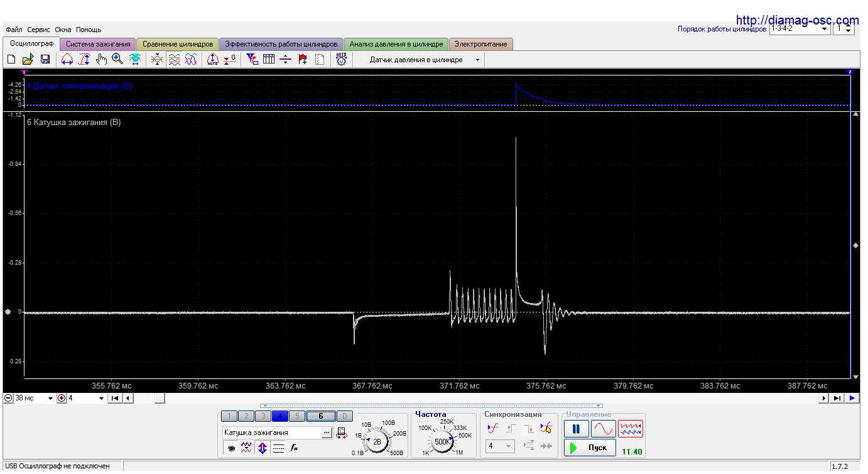Click the probe swap icon
868x474 pixels.
(x=342, y=433)
